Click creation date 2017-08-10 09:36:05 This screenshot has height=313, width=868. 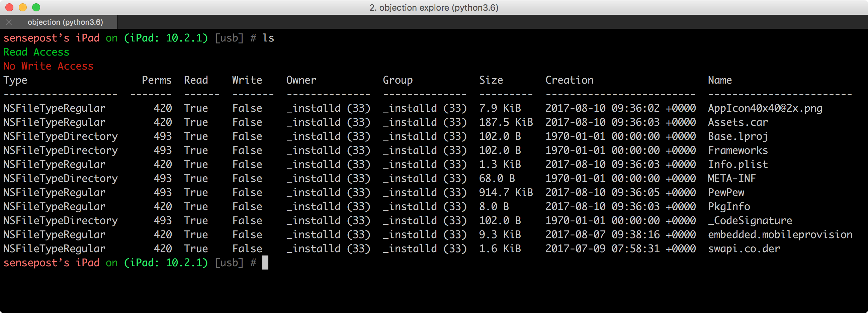pos(602,193)
